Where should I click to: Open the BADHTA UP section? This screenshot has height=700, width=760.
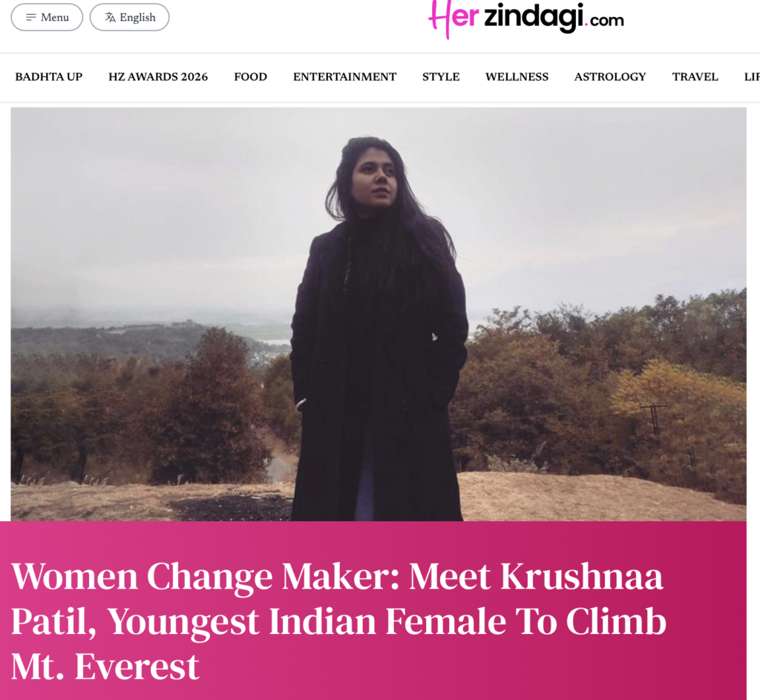coord(49,76)
